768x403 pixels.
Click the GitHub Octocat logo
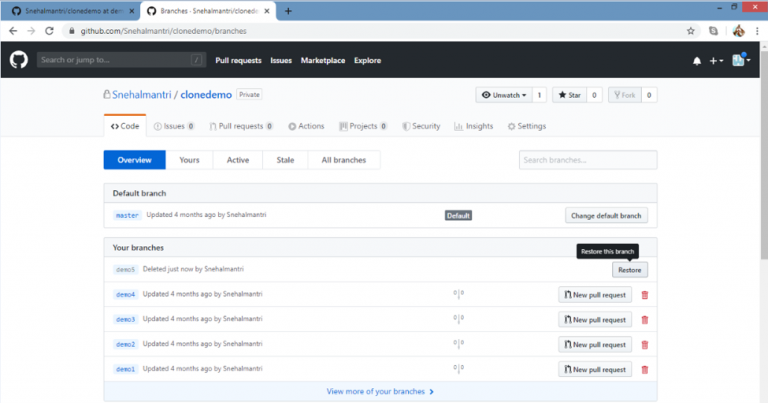pyautogui.click(x=18, y=60)
